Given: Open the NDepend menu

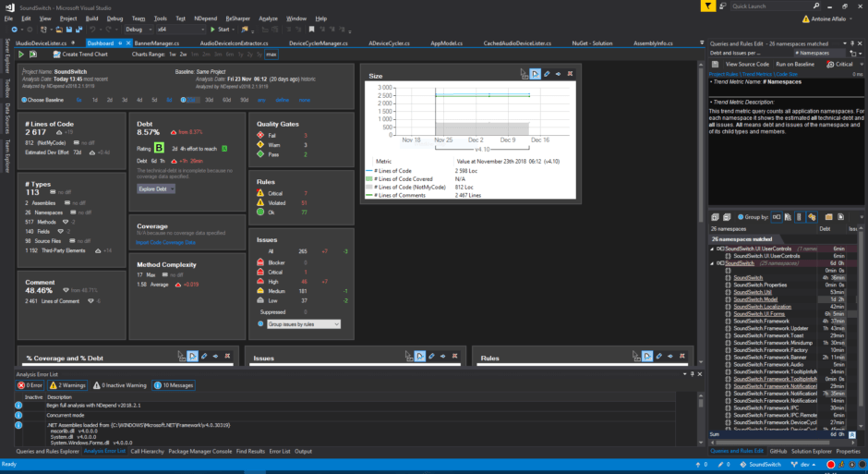Looking at the screenshot, I should click(x=205, y=18).
